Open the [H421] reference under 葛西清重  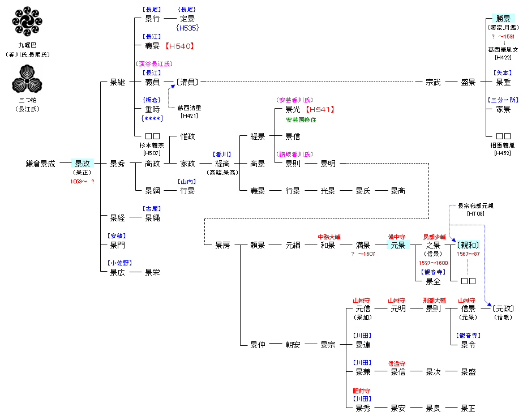coord(189,115)
